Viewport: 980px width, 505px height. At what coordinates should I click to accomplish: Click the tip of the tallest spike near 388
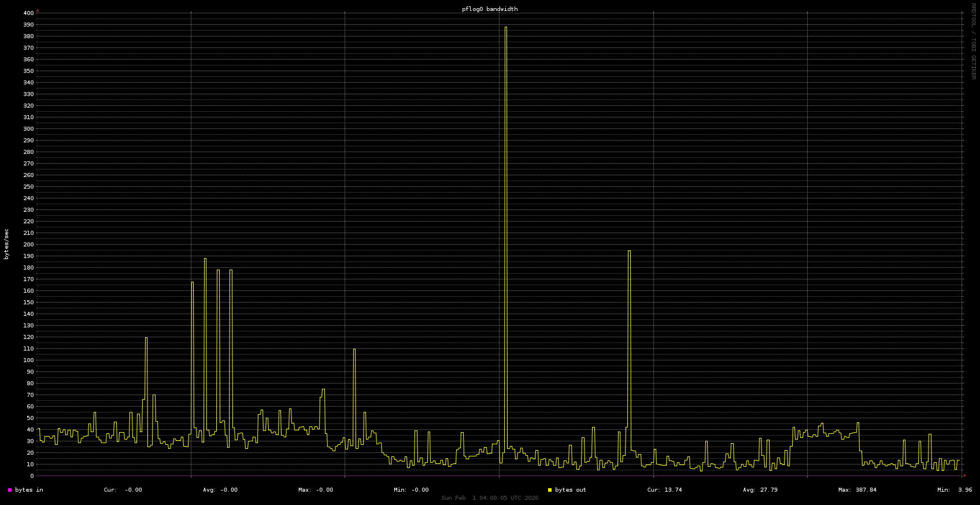tap(506, 27)
